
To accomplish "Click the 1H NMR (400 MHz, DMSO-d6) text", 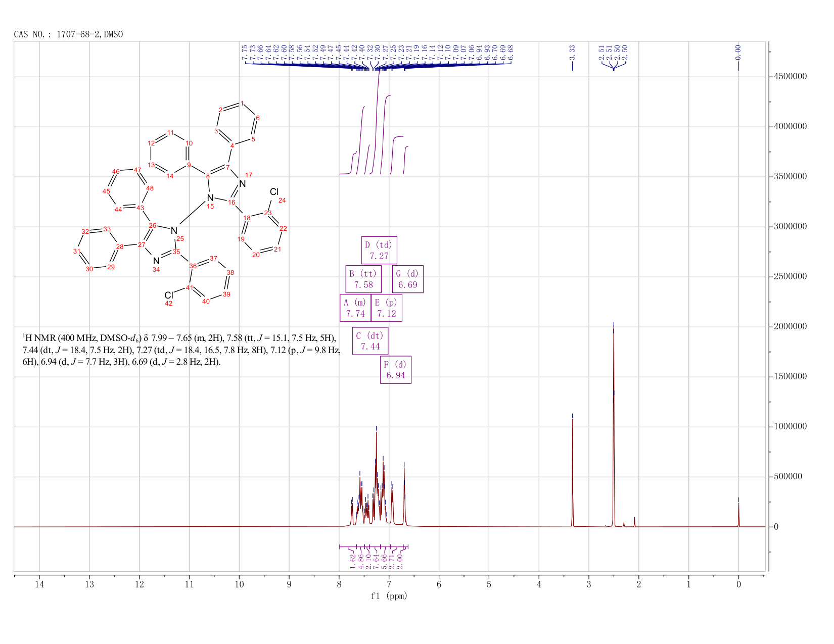I will click(x=82, y=337).
